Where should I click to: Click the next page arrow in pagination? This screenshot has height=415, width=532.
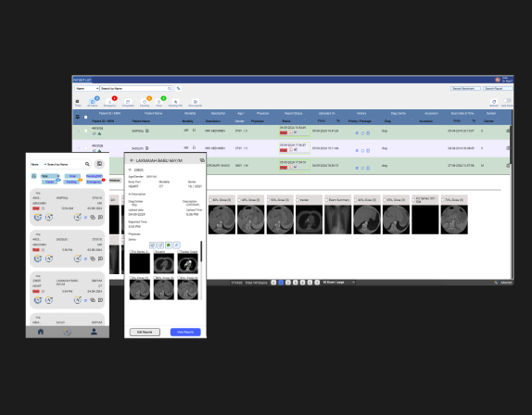point(317,283)
